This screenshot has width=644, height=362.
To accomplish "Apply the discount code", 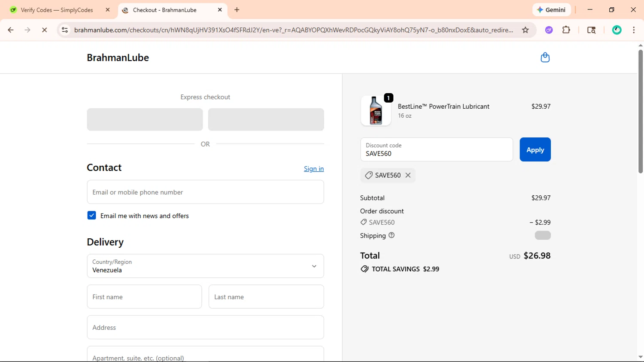I will (535, 149).
